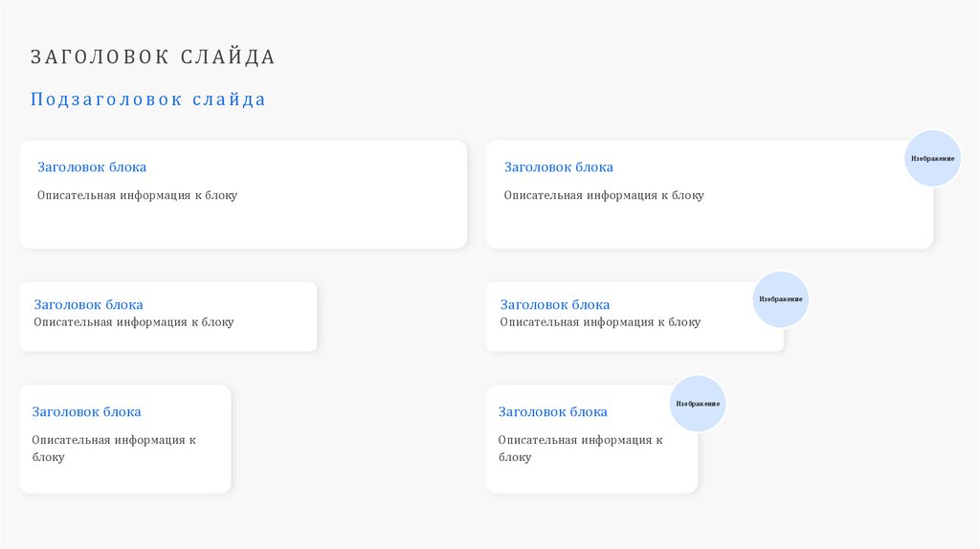Click "Заголовок блока" in medium card without image
980x549 pixels.
coord(88,305)
